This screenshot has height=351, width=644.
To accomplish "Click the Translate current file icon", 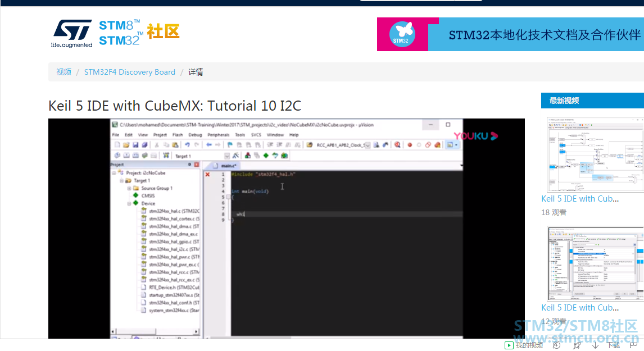I will pyautogui.click(x=117, y=156).
